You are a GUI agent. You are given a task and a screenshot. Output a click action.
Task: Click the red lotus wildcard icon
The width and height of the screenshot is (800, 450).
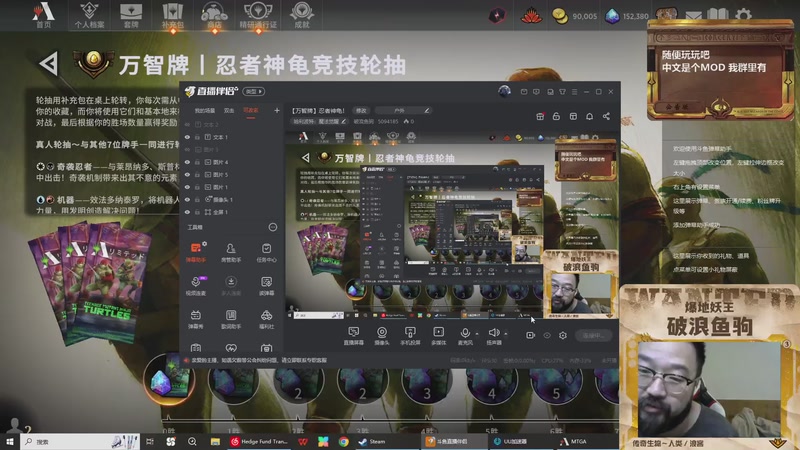pos(531,16)
